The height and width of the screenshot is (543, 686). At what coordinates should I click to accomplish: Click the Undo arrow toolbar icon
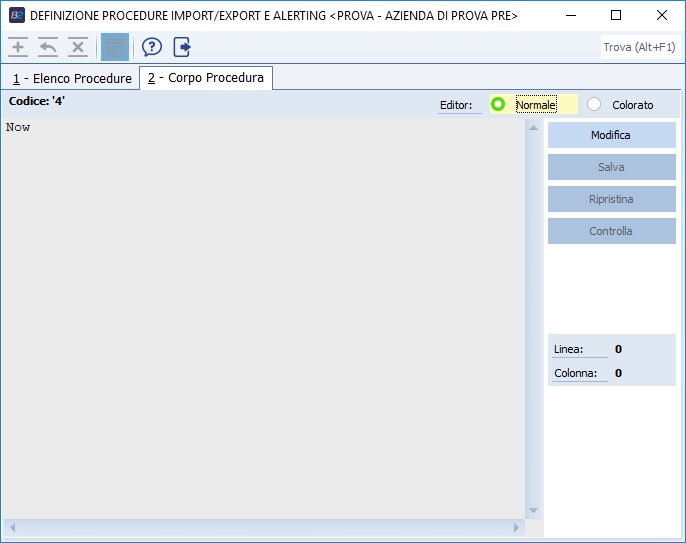click(x=48, y=47)
